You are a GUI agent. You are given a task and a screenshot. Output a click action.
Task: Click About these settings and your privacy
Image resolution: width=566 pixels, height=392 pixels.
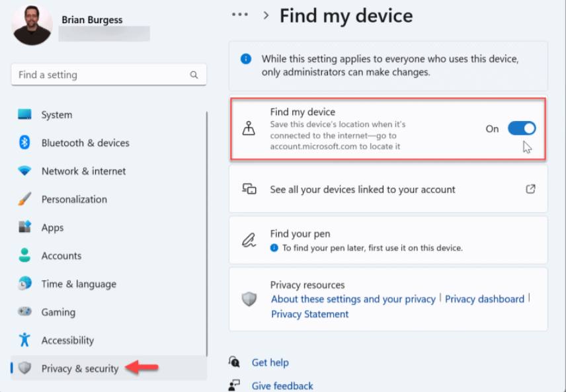(x=352, y=299)
